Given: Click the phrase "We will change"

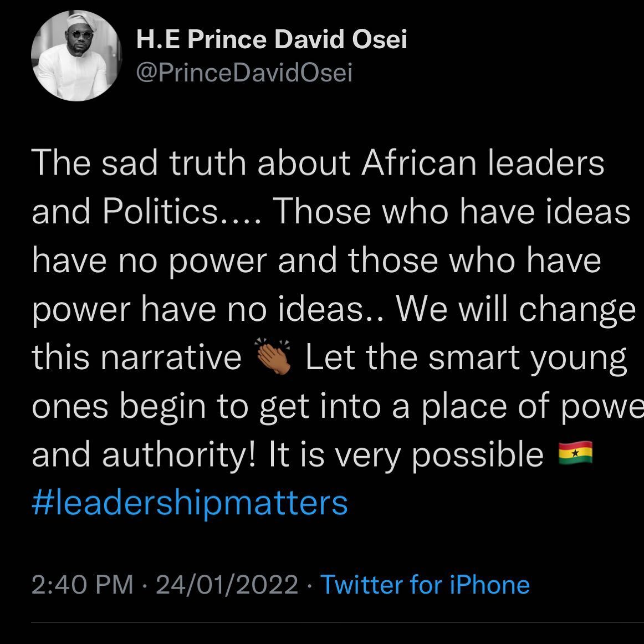Looking at the screenshot, I should (516, 309).
